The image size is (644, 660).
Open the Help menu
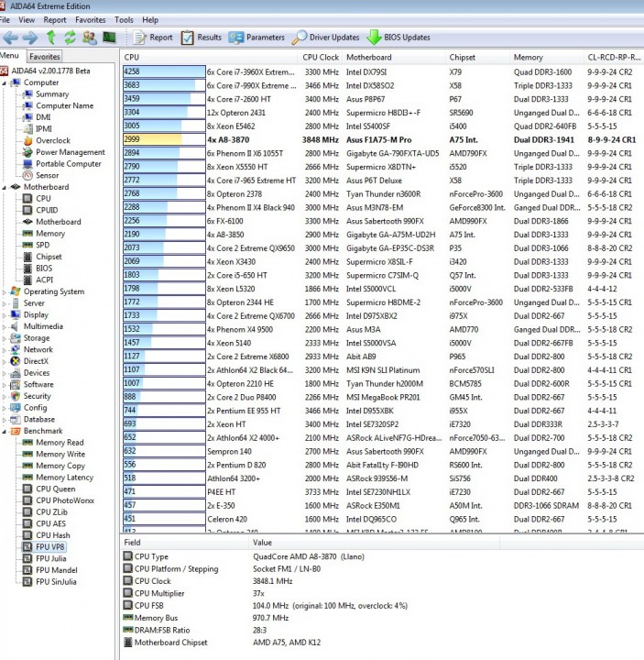(150, 20)
